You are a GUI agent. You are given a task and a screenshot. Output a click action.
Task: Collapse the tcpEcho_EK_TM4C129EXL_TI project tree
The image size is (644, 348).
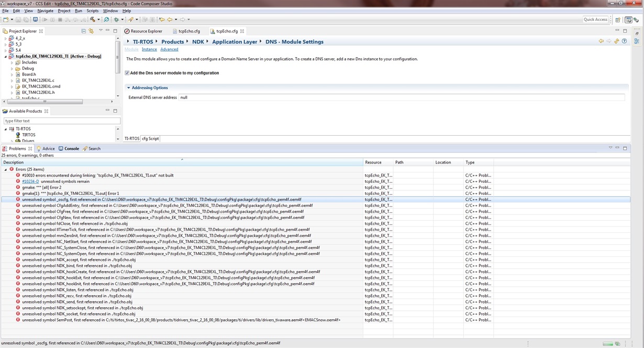coord(6,56)
